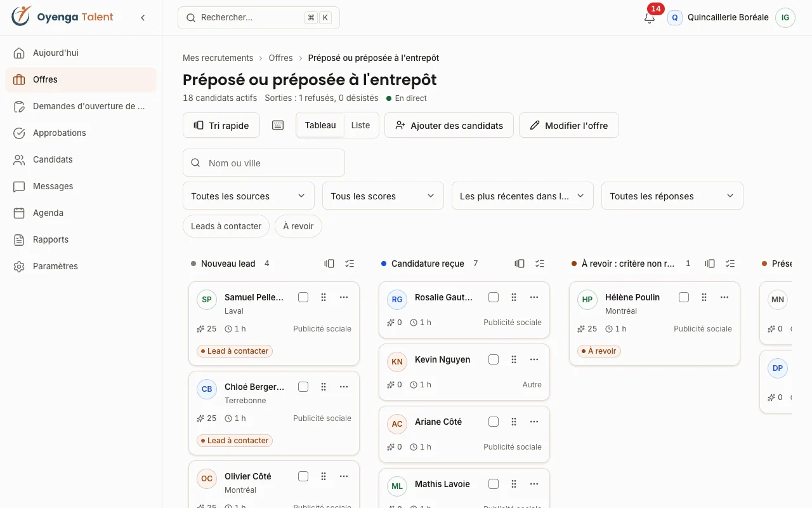
Task: Click Modifier l'offre
Action: [569, 125]
